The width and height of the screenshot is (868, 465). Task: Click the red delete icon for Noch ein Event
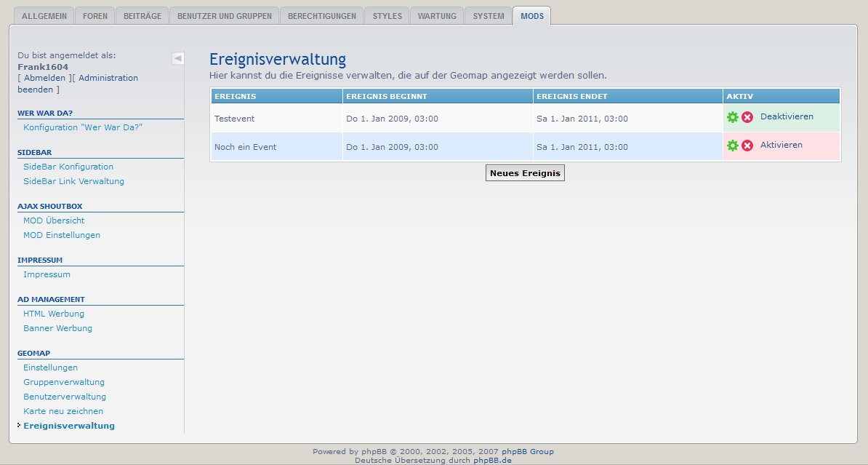pyautogui.click(x=747, y=146)
